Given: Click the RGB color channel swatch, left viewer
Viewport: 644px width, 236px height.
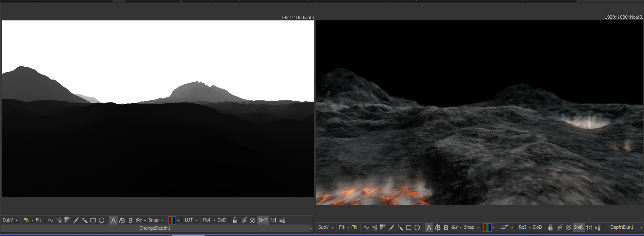Looking at the screenshot, I should click(x=172, y=220).
